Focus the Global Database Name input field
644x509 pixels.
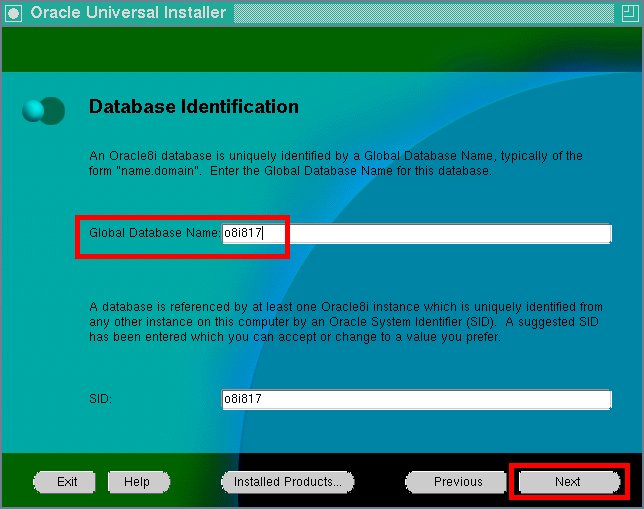tap(416, 234)
